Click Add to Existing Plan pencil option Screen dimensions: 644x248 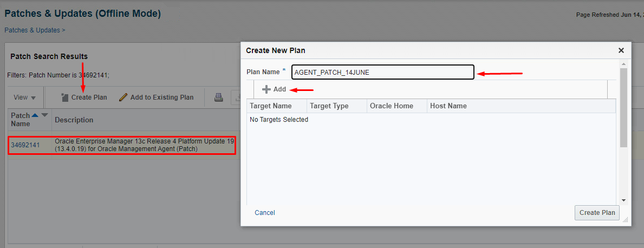tap(157, 97)
